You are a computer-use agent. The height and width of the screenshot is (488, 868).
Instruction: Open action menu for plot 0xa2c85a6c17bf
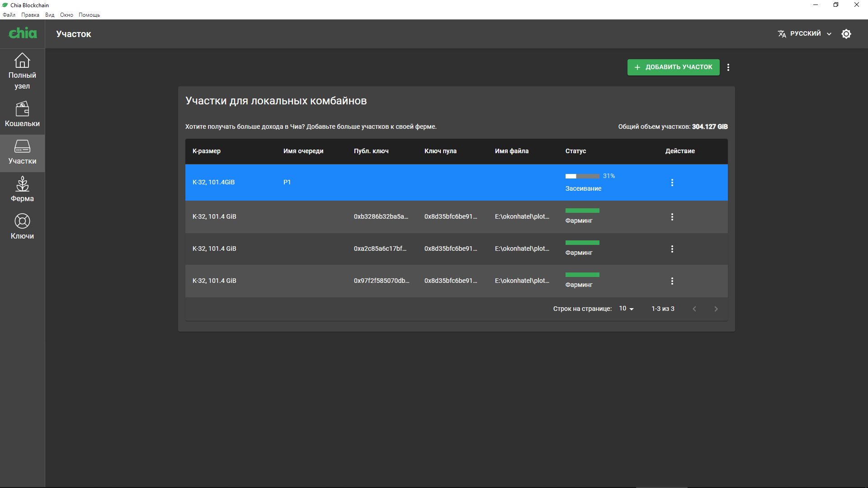672,249
